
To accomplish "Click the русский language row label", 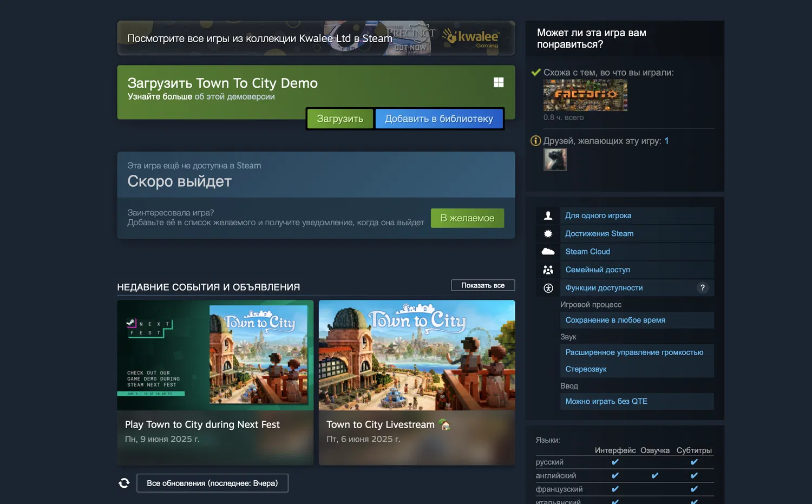I will pyautogui.click(x=549, y=462).
